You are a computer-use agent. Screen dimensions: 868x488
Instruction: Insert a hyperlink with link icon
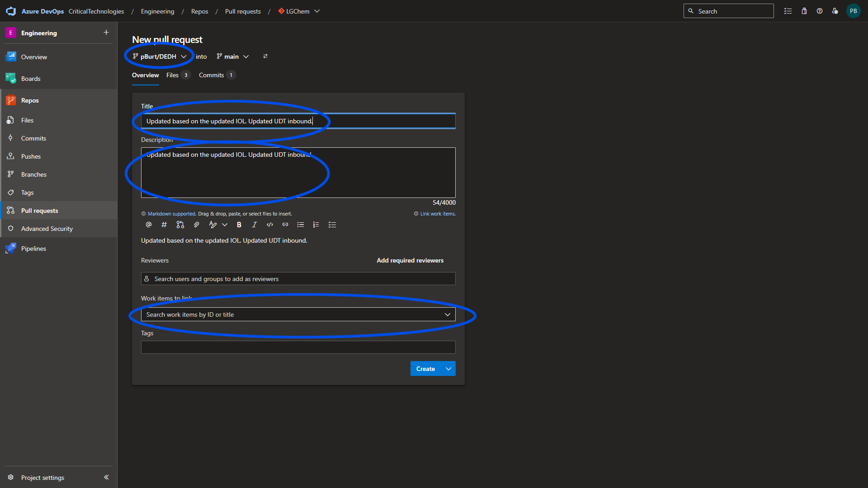285,225
